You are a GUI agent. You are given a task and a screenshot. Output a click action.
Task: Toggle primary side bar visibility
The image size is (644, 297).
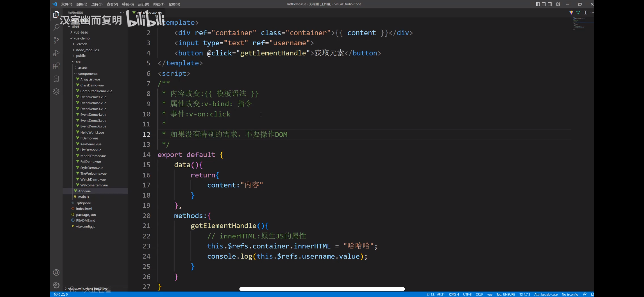pos(538,4)
